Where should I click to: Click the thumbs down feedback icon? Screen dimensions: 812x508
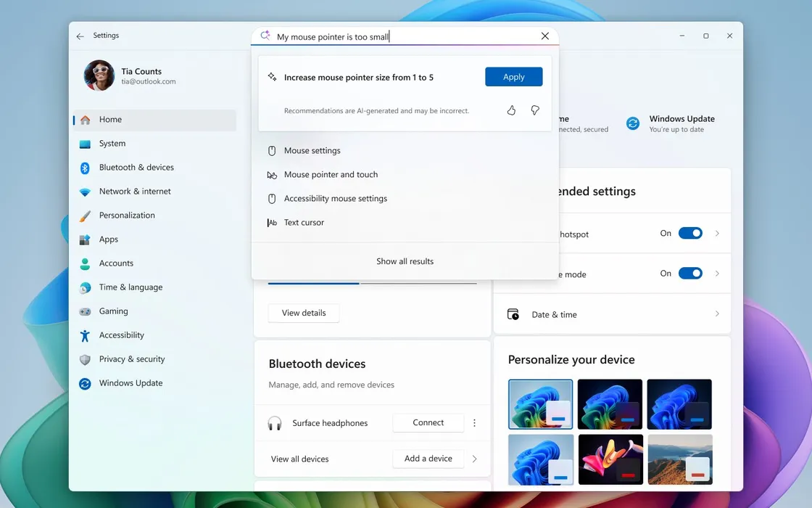click(535, 110)
